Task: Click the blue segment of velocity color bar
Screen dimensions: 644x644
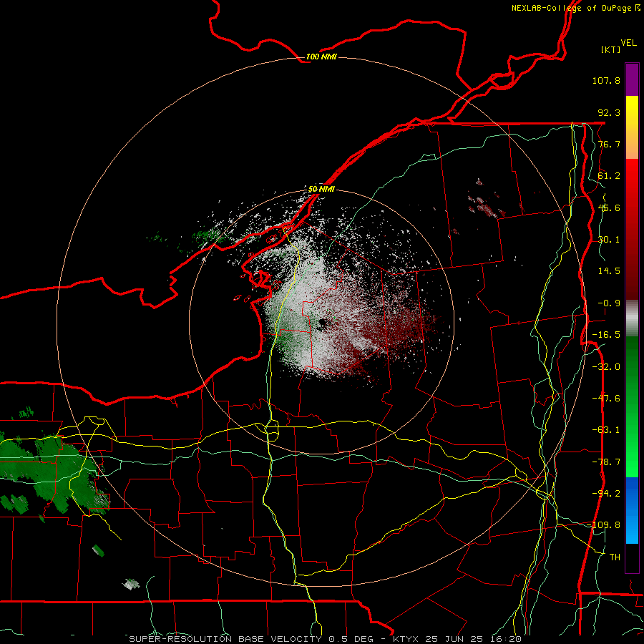Action: (x=632, y=510)
